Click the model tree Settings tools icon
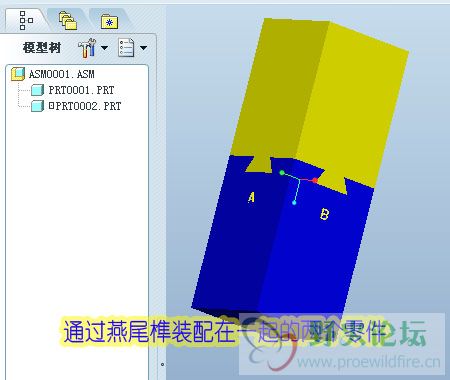The image size is (450, 380). point(87,48)
